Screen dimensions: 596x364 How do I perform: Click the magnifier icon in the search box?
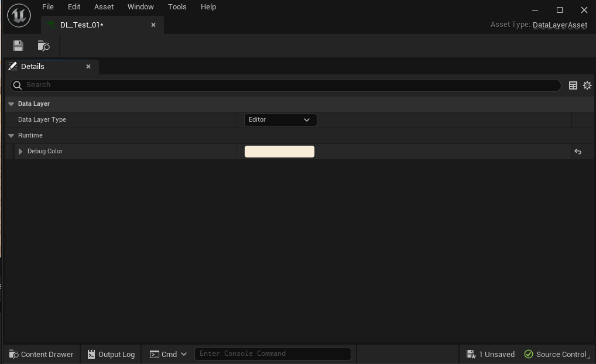coord(18,85)
